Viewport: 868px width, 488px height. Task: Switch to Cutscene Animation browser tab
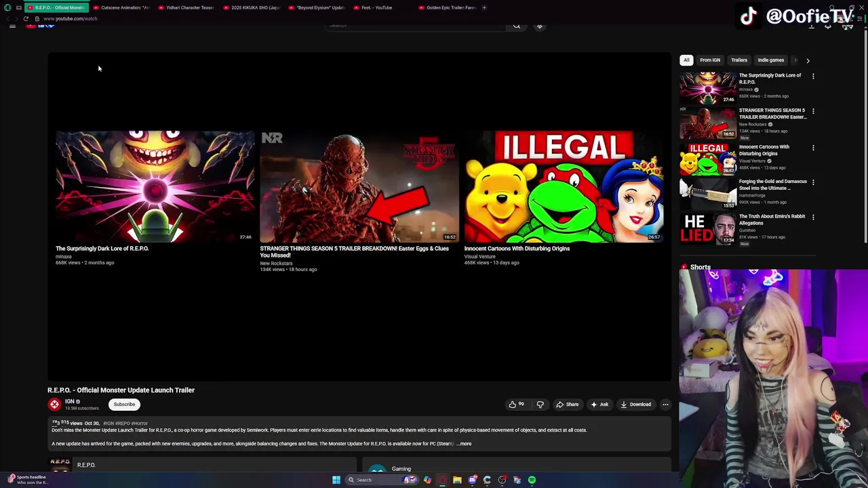pyautogui.click(x=122, y=7)
